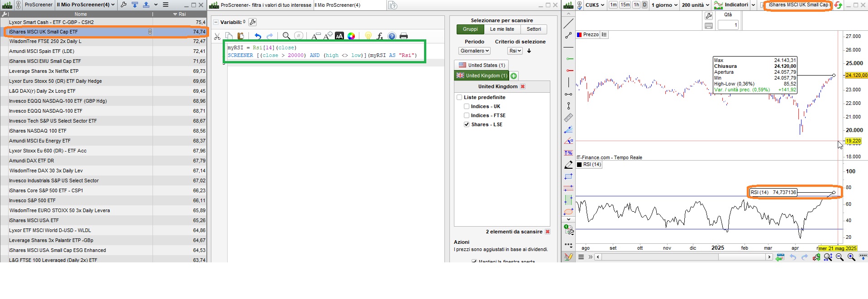Open chart wrench settings near Qtà
Screen dimensions: 868x299
709,15
